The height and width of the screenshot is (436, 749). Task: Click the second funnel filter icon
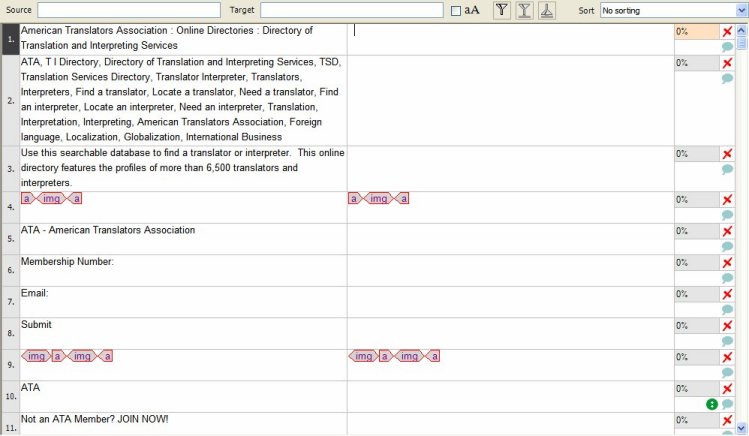524,10
